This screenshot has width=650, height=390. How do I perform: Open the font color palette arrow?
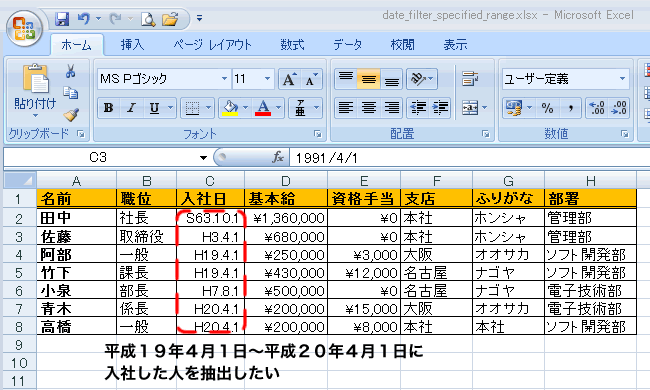point(279,108)
